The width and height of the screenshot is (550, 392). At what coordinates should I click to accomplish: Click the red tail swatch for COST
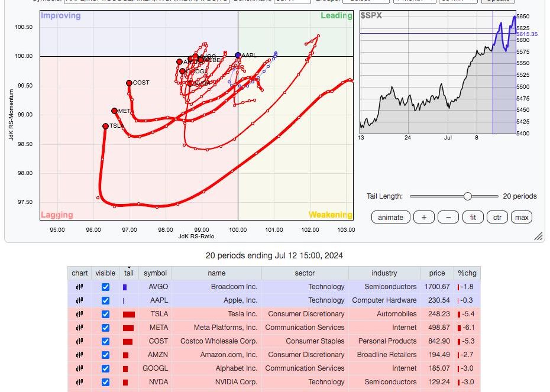coord(128,342)
